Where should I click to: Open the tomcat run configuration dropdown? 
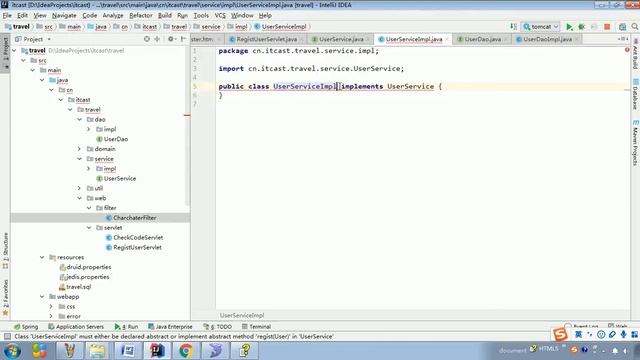click(540, 27)
